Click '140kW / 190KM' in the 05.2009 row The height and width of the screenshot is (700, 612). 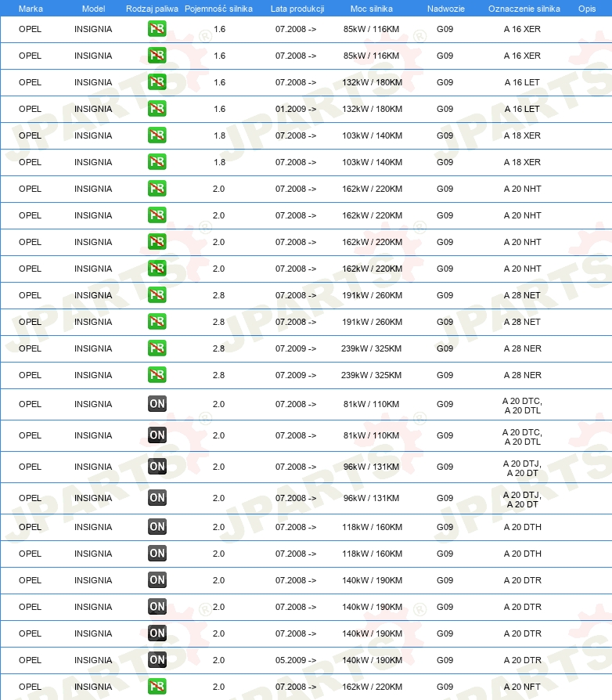point(372,660)
